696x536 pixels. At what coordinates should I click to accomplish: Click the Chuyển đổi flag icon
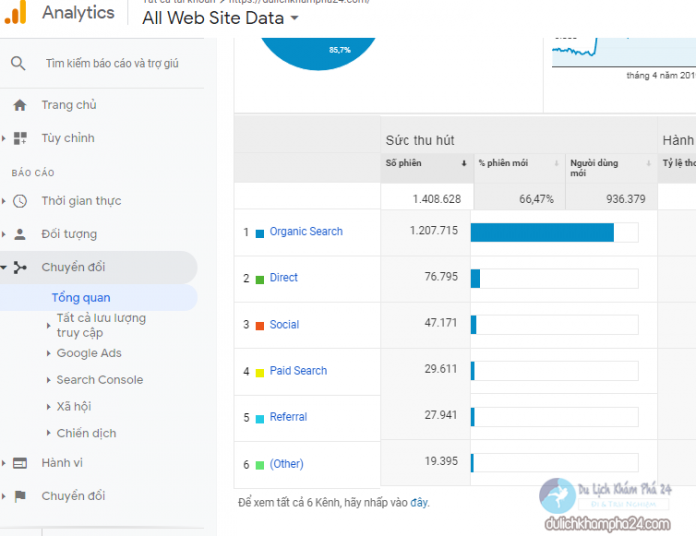(x=20, y=496)
